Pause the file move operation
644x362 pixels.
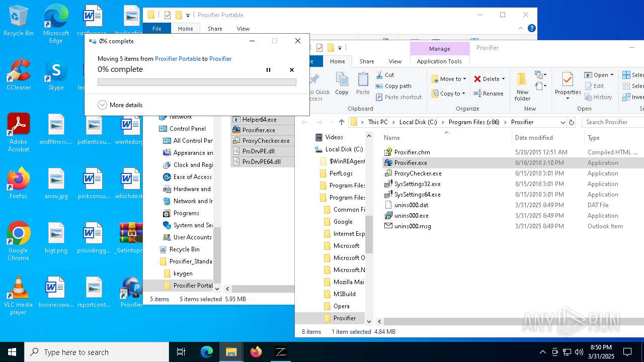coord(268,70)
